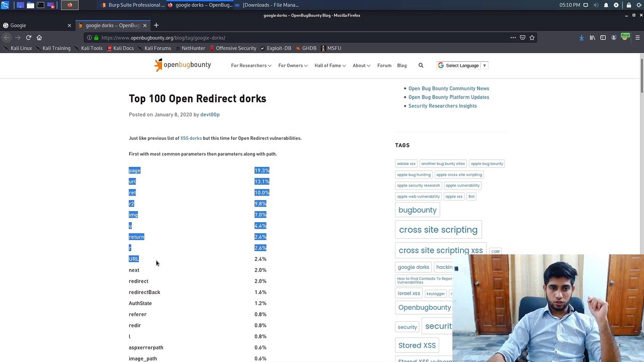Viewport: 644px width, 362px height.
Task: Open the notifications bell icon
Action: (606, 5)
